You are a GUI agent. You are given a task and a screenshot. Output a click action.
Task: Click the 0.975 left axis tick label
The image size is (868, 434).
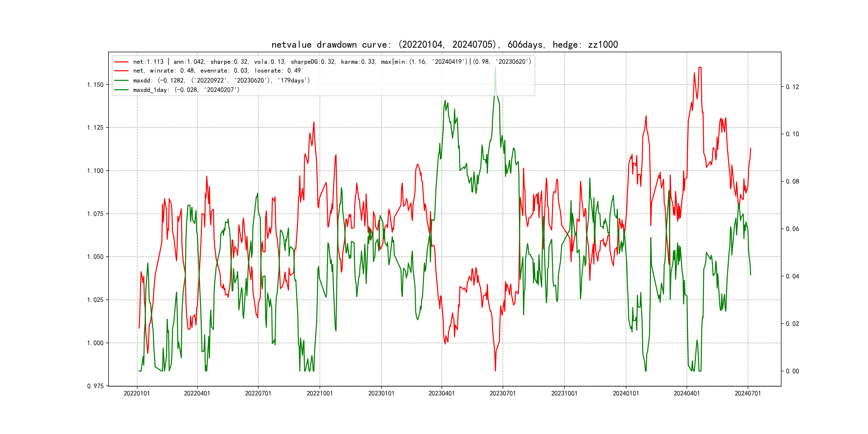click(x=95, y=386)
